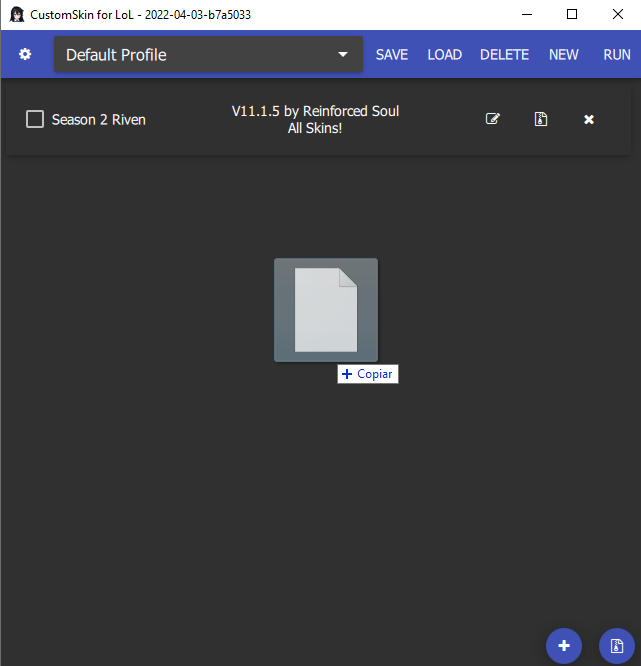Viewport: 641px width, 666px height.
Task: Minimize the CustomSkin window
Action: (x=527, y=14)
